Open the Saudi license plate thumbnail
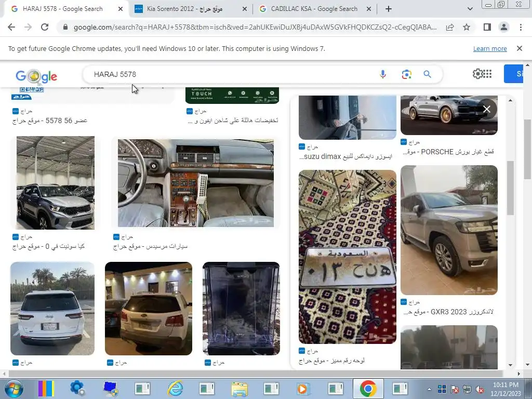Screen dimensions: 532x399 tap(348, 257)
